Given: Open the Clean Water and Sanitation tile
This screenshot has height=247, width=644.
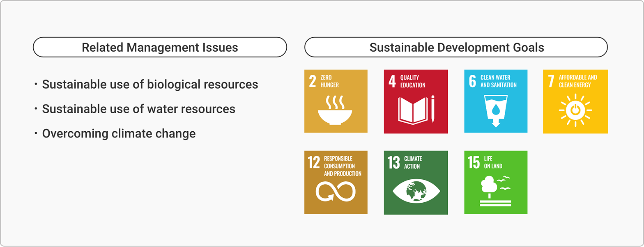Looking at the screenshot, I should [x=496, y=101].
